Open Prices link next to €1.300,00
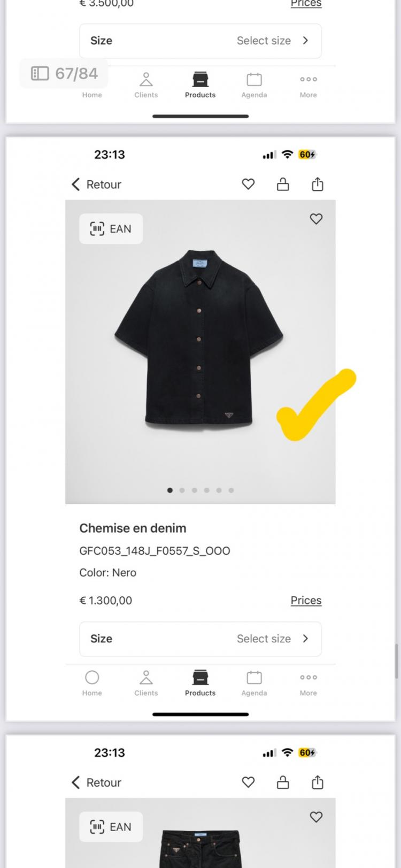The height and width of the screenshot is (868, 401). click(306, 601)
